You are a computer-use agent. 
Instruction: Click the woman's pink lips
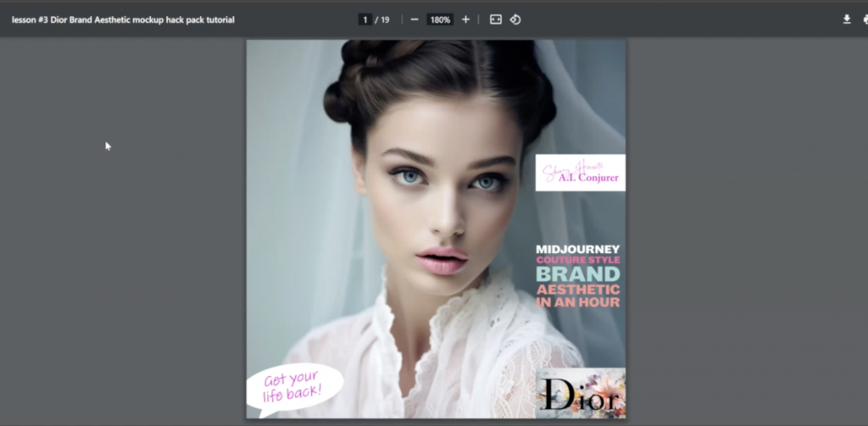pyautogui.click(x=442, y=258)
